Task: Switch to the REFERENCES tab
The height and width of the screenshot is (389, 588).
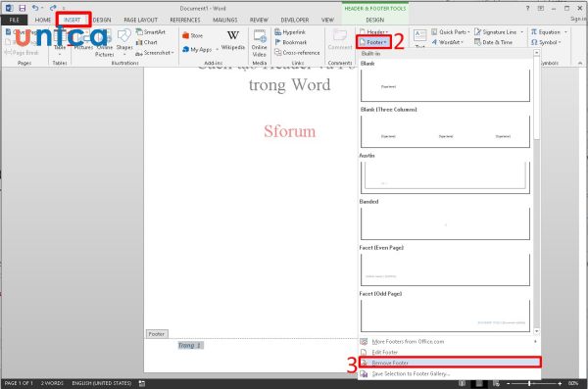Action: click(185, 20)
